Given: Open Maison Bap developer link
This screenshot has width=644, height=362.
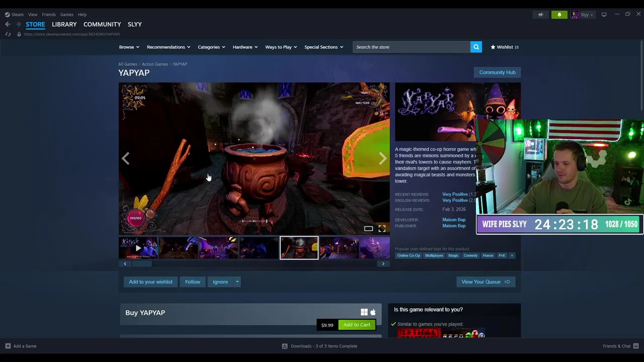Looking at the screenshot, I should point(454,220).
